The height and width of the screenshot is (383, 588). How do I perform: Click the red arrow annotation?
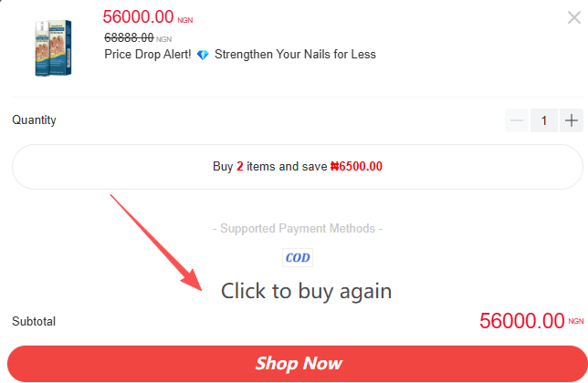point(156,243)
